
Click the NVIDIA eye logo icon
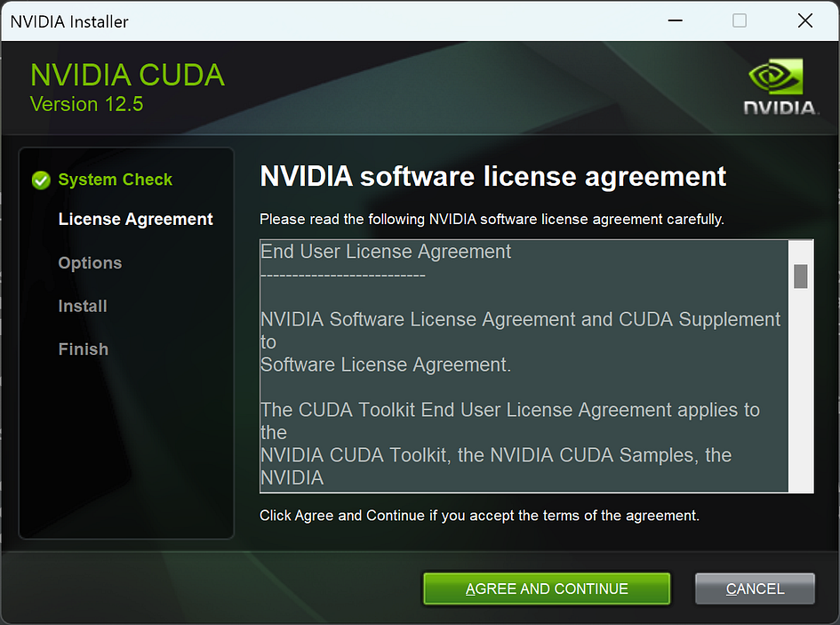click(x=776, y=76)
